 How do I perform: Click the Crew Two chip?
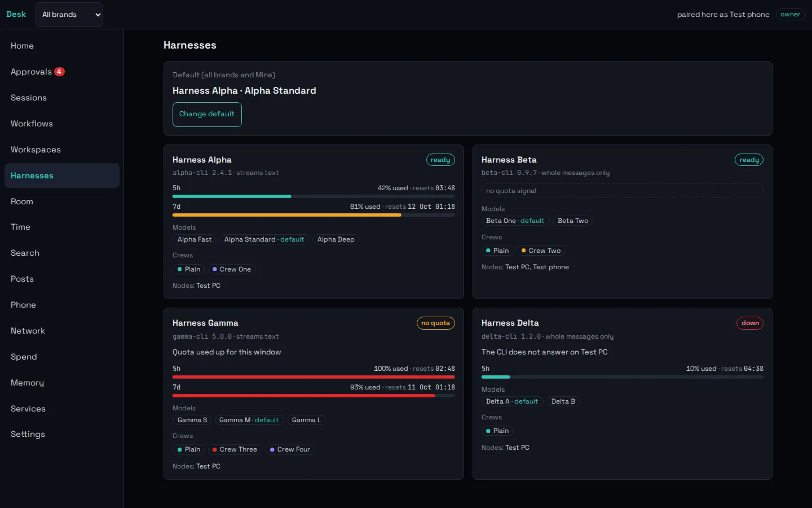pos(541,251)
